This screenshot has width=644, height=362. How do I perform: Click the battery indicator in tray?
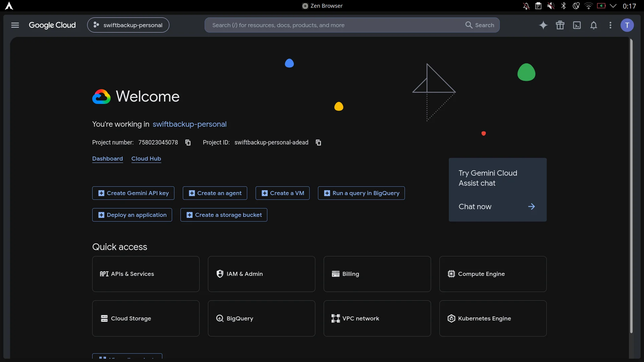[601, 6]
